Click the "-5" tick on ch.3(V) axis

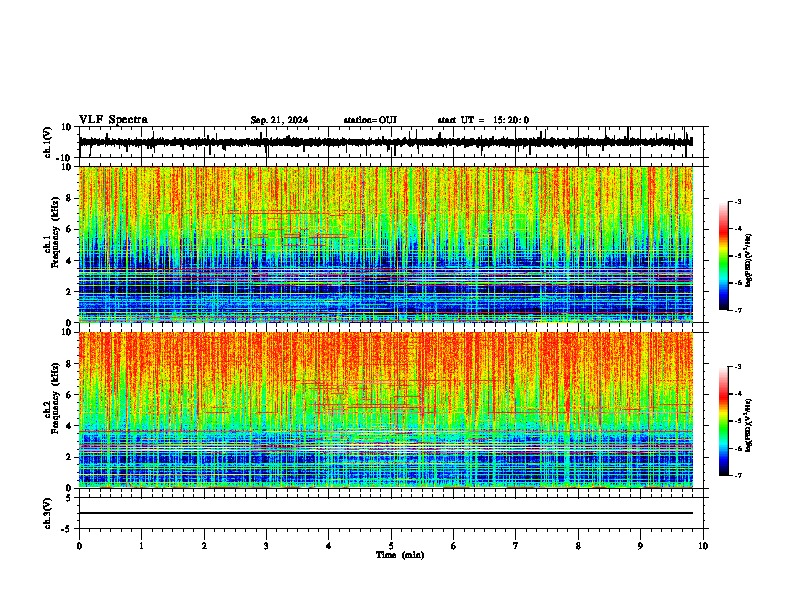point(67,529)
